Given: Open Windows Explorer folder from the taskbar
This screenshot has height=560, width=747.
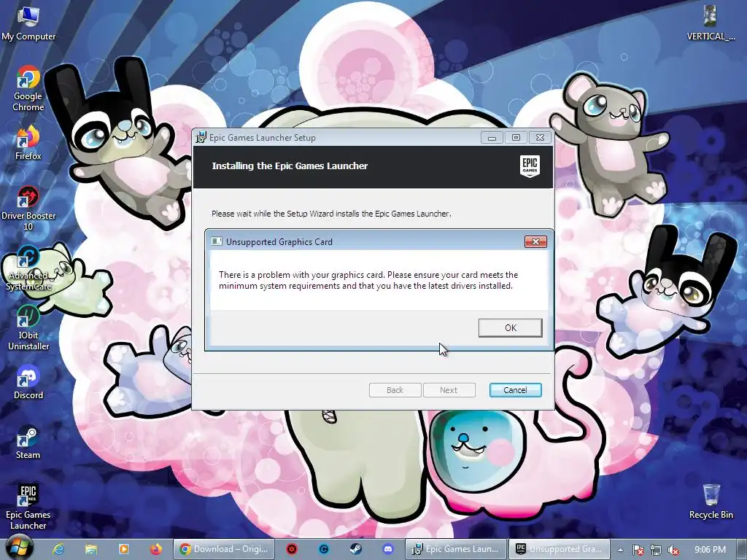Looking at the screenshot, I should [90, 549].
